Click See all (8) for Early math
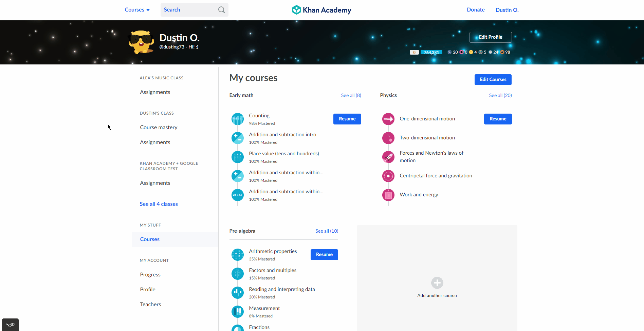The image size is (644, 331). point(351,96)
